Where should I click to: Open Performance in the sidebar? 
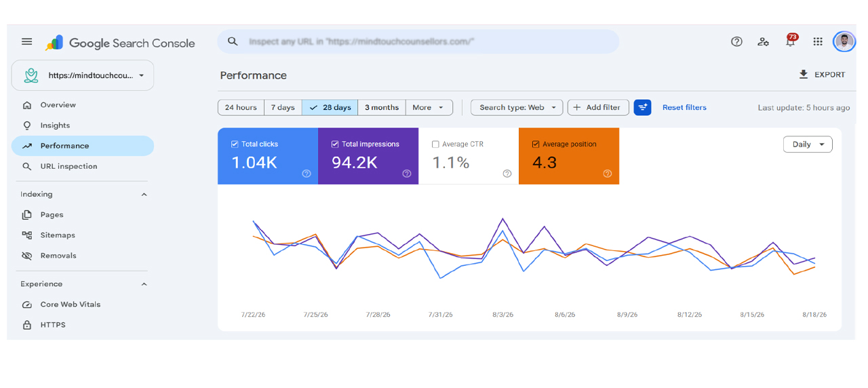pos(83,146)
